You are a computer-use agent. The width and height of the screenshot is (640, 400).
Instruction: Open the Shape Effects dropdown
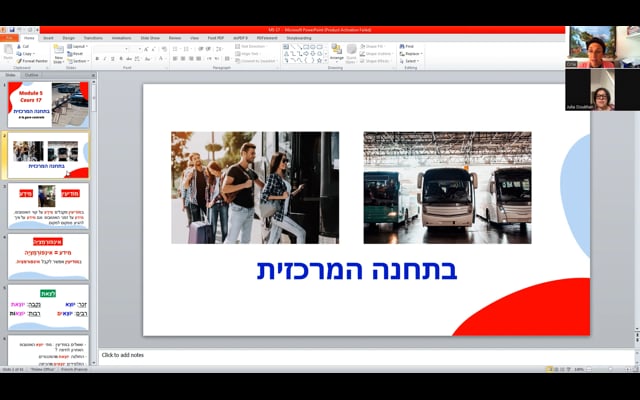[x=376, y=61]
